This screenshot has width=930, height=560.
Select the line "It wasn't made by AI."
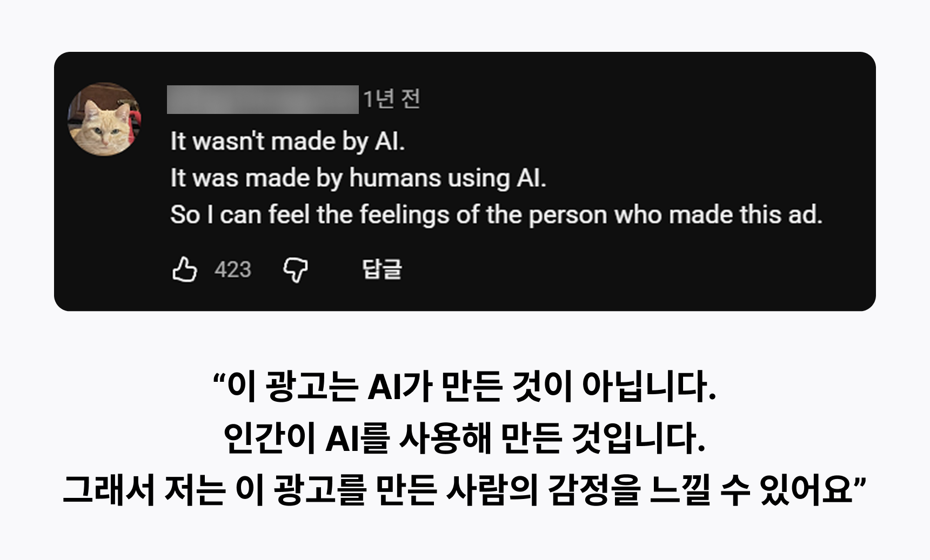(287, 141)
